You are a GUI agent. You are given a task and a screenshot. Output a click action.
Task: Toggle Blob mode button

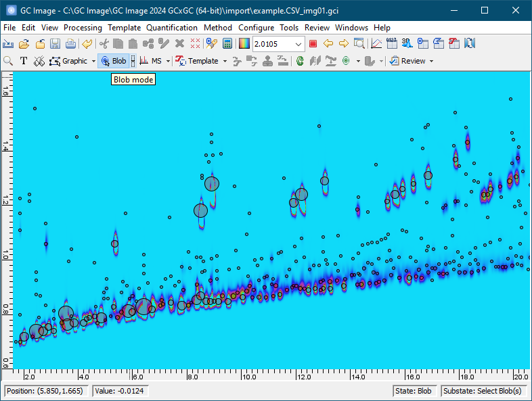click(x=113, y=61)
